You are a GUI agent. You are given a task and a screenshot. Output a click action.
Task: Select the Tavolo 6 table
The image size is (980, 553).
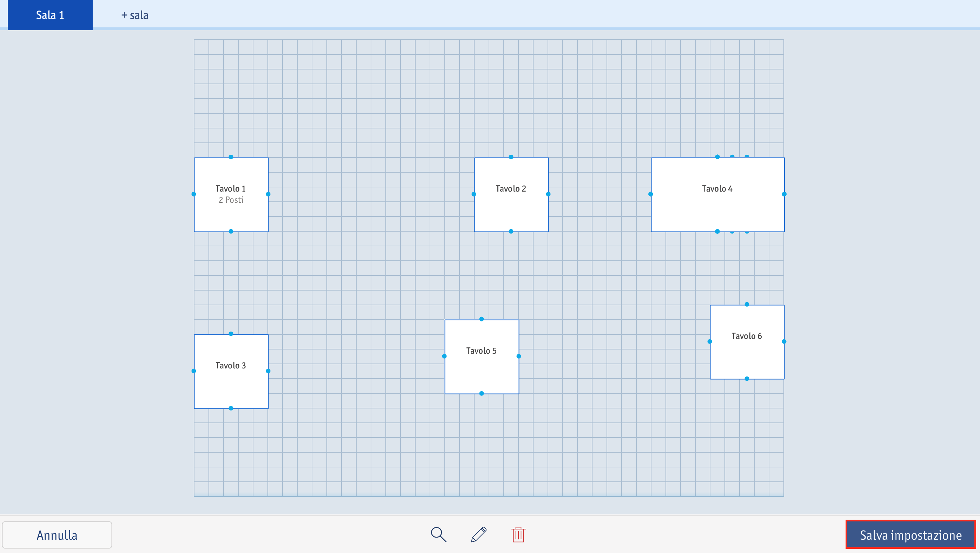(x=747, y=342)
